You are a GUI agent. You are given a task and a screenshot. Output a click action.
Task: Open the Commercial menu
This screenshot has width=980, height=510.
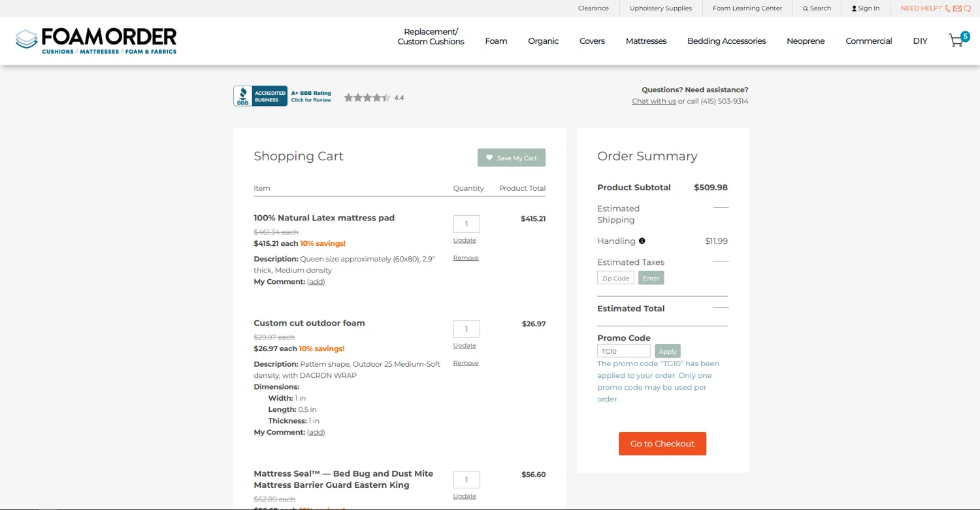(x=868, y=41)
